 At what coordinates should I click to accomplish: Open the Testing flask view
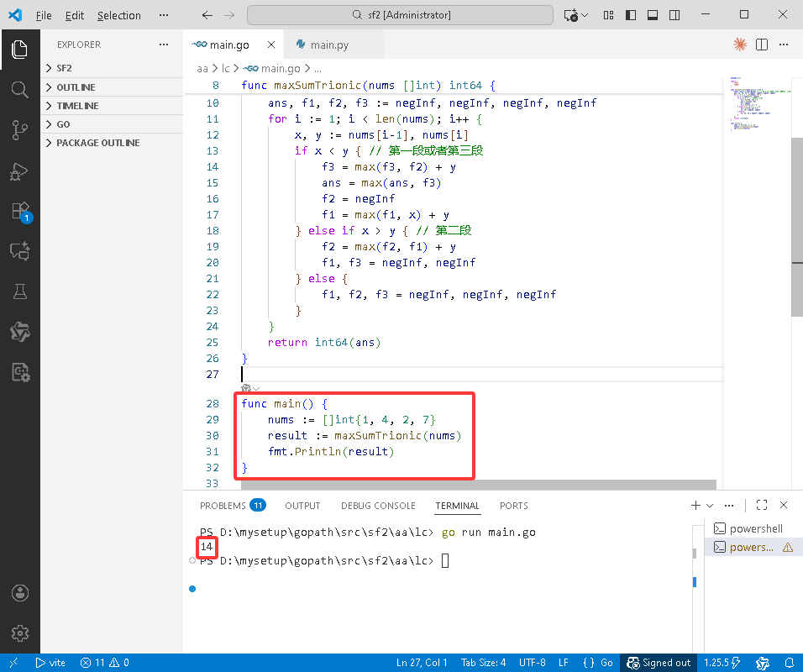(19, 291)
